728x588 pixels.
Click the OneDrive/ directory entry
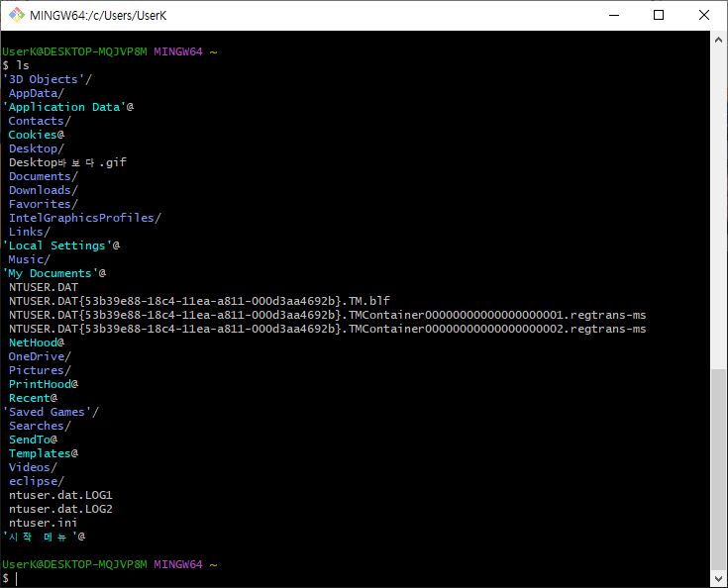[40, 357]
